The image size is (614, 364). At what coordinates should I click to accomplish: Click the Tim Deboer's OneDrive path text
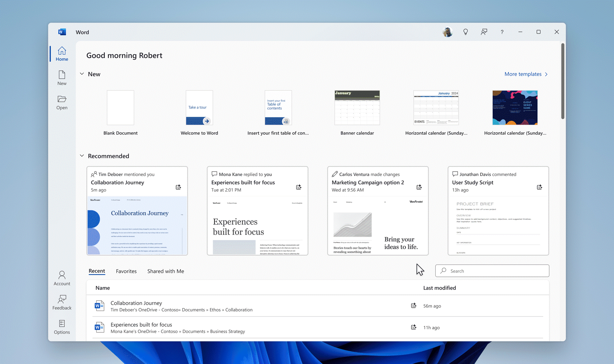pyautogui.click(x=181, y=310)
